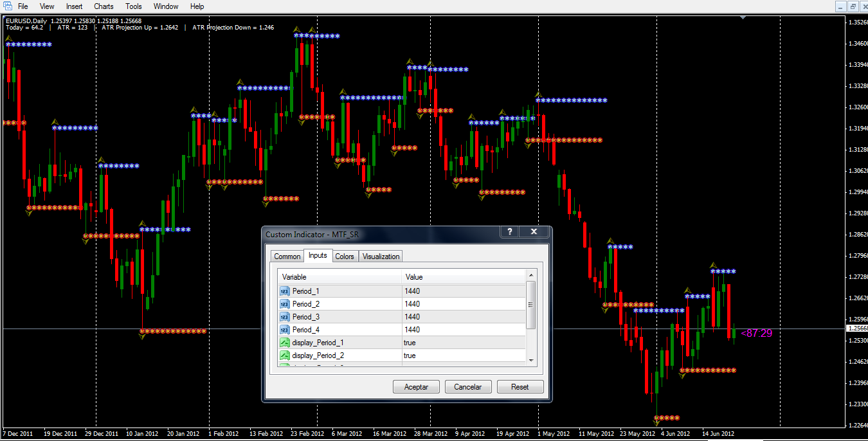Click the dialog help question mark icon
The image size is (868, 441).
pyautogui.click(x=509, y=232)
